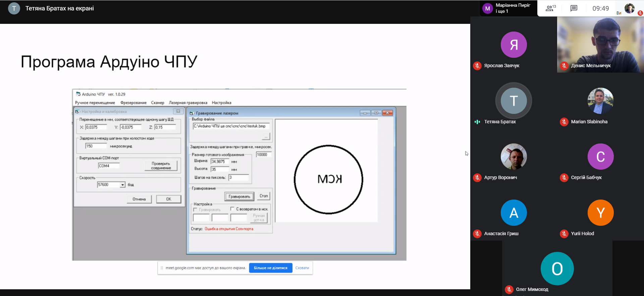This screenshot has width=644, height=296.
Task: Open the meeting chat icon
Action: [x=574, y=8]
